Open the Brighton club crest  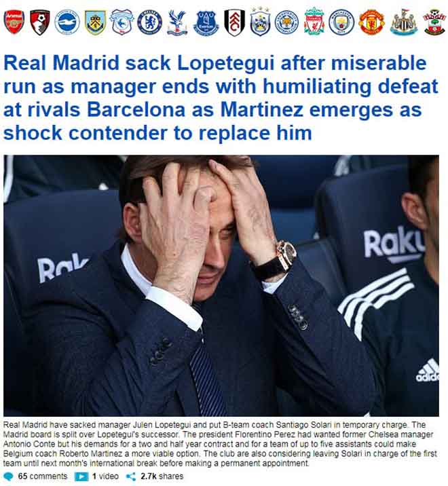click(67, 22)
